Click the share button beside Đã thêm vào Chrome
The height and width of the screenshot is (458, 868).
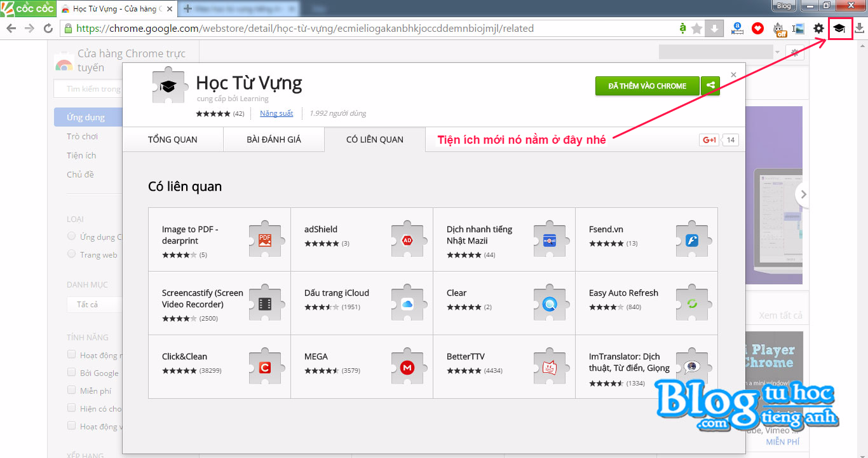pos(710,86)
